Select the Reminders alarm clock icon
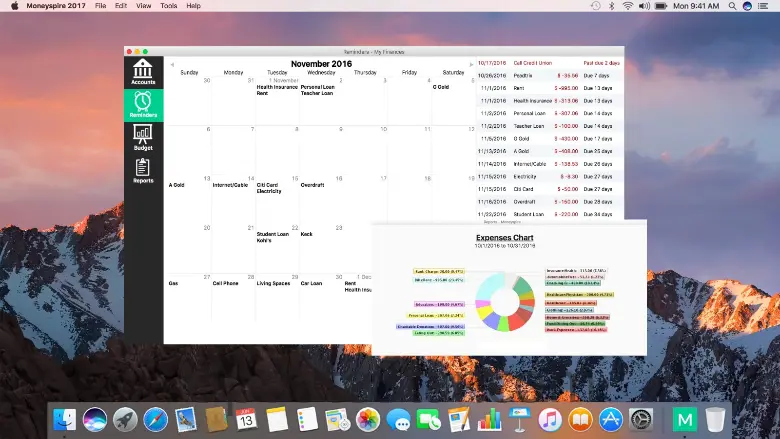The image size is (780, 439). [143, 101]
